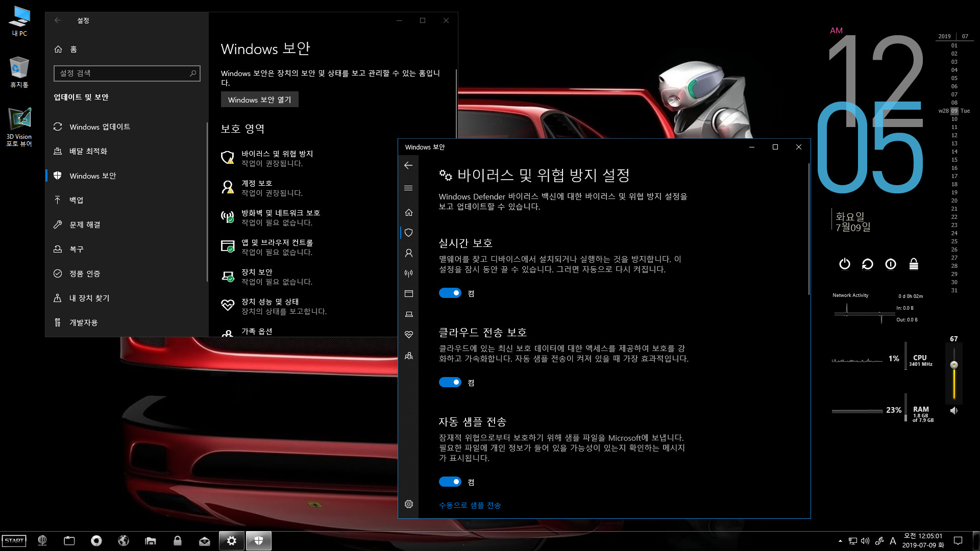
Task: Open the globe-on-stand browser icon next to START
Action: (42, 541)
